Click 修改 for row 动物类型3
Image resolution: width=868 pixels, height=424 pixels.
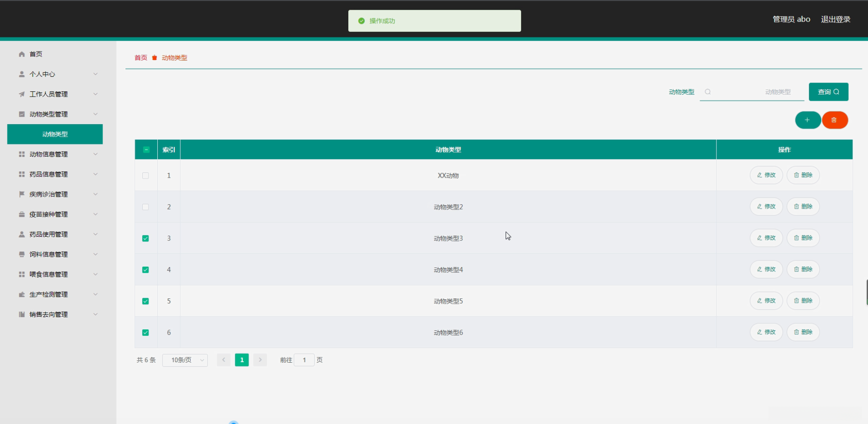766,238
